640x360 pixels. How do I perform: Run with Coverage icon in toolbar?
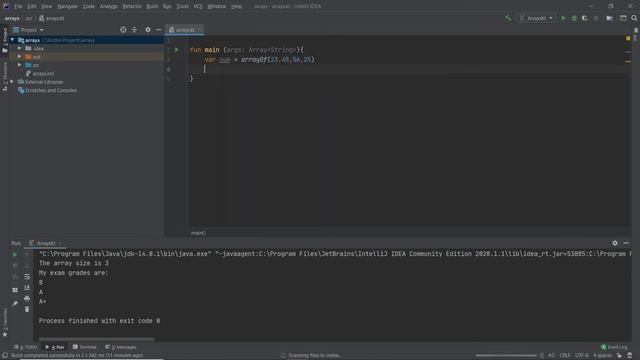[x=584, y=18]
